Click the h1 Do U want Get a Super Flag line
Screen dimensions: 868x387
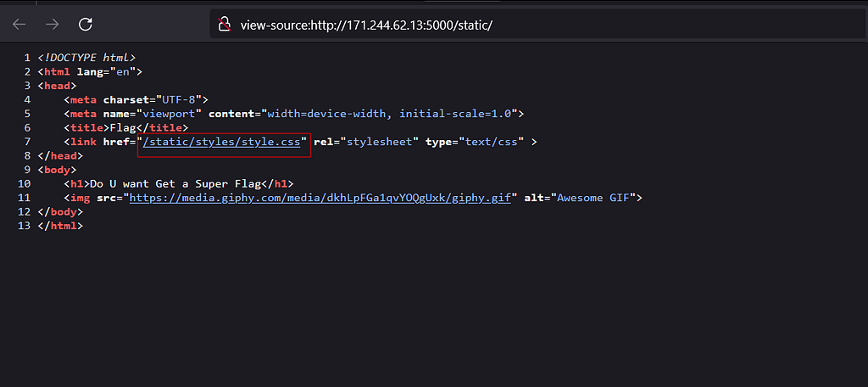point(178,184)
